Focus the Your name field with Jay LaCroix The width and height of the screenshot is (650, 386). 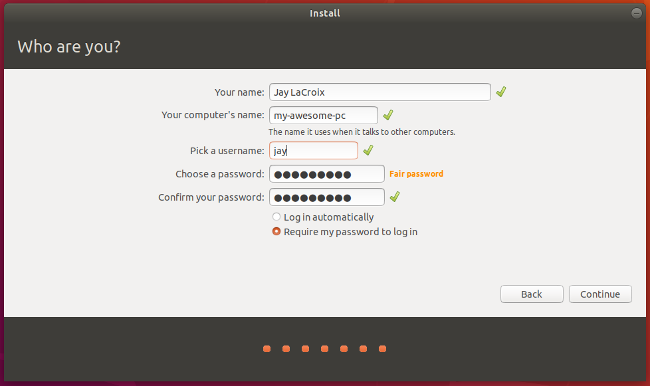click(x=380, y=92)
